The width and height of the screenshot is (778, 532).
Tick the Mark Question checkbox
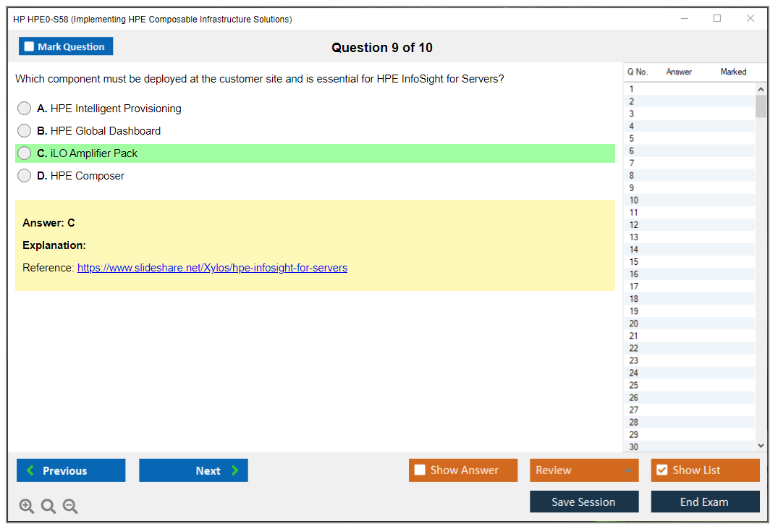coord(30,47)
